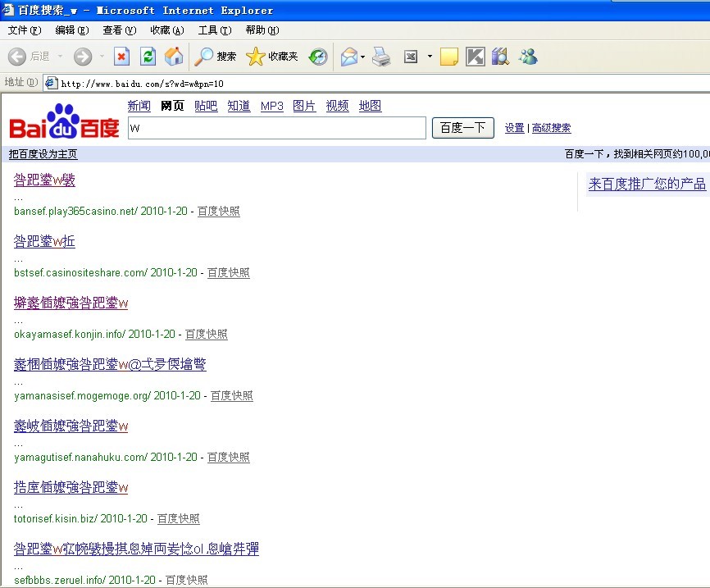710x588 pixels.
Task: Open the 查看(V) menu
Action: coord(120,30)
